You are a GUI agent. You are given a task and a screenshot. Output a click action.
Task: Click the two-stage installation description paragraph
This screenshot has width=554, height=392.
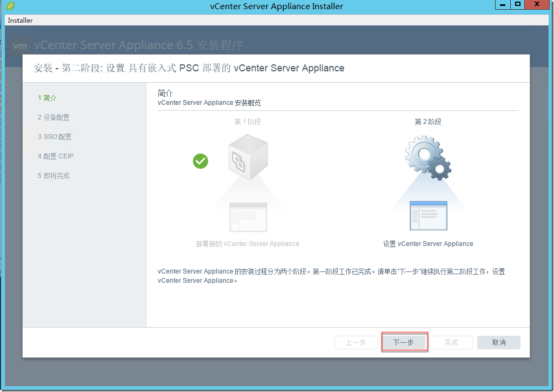pyautogui.click(x=331, y=276)
